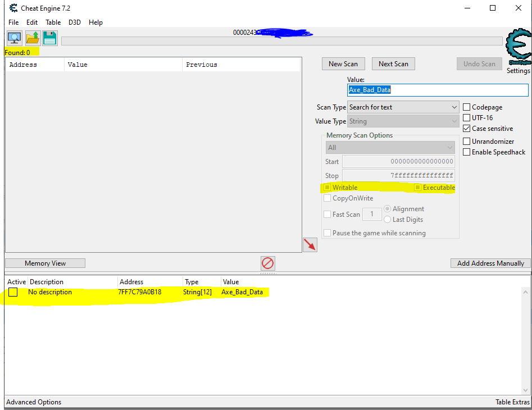Click the save table floppy disk icon
The width and height of the screenshot is (532, 410).
(x=50, y=38)
